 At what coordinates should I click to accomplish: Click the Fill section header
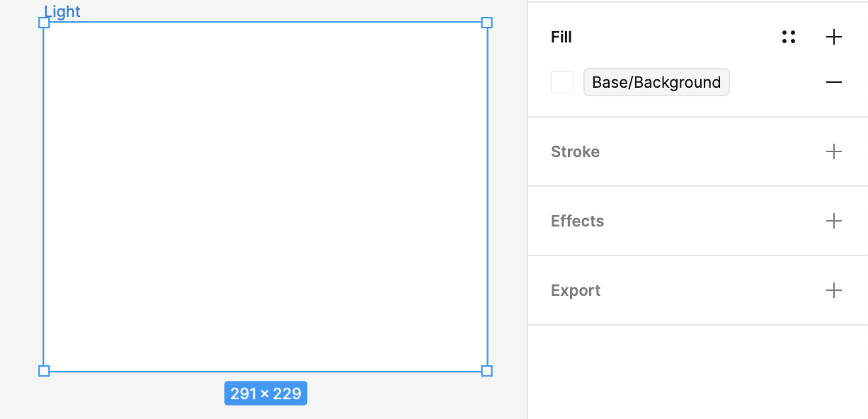(x=561, y=37)
